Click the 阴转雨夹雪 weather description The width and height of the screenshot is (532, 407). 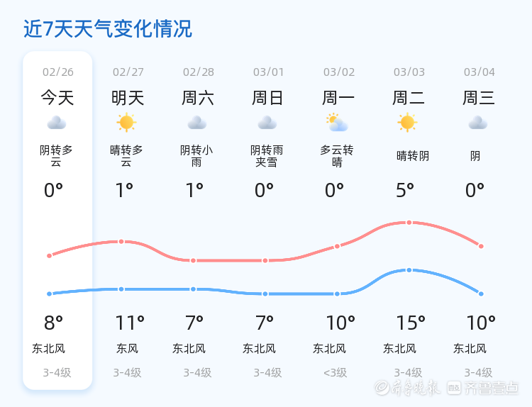[267, 156]
